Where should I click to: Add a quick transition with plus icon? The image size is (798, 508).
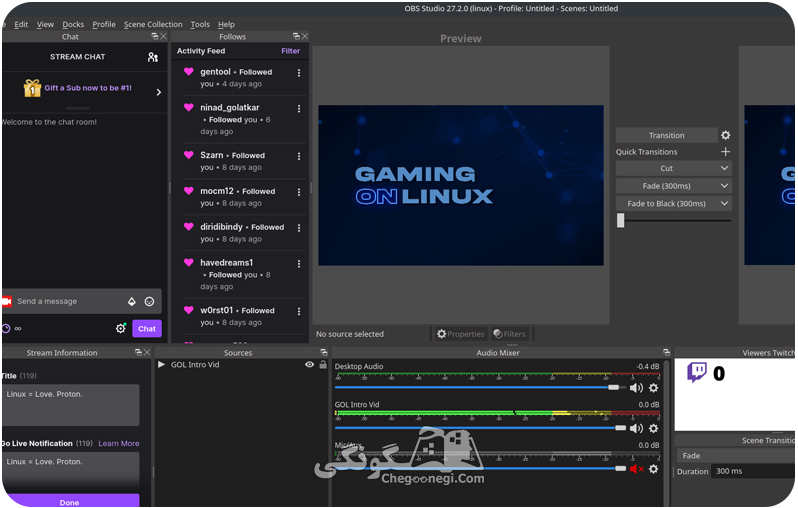(x=726, y=152)
